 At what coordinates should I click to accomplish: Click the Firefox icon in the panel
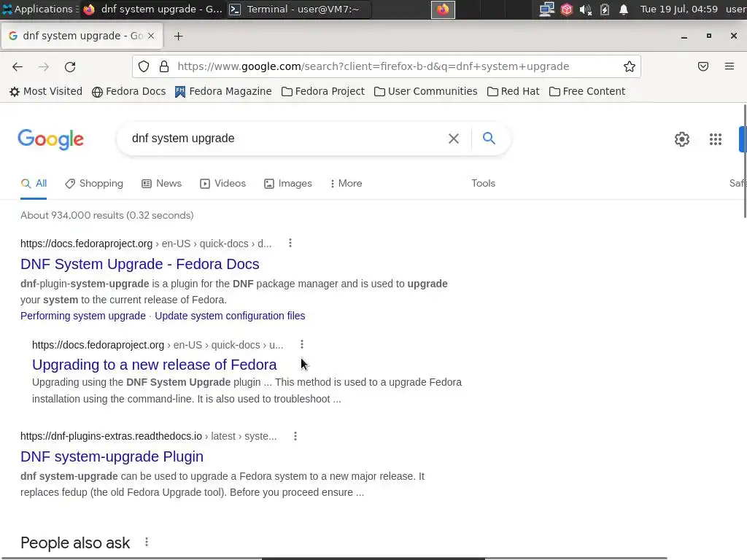point(443,9)
